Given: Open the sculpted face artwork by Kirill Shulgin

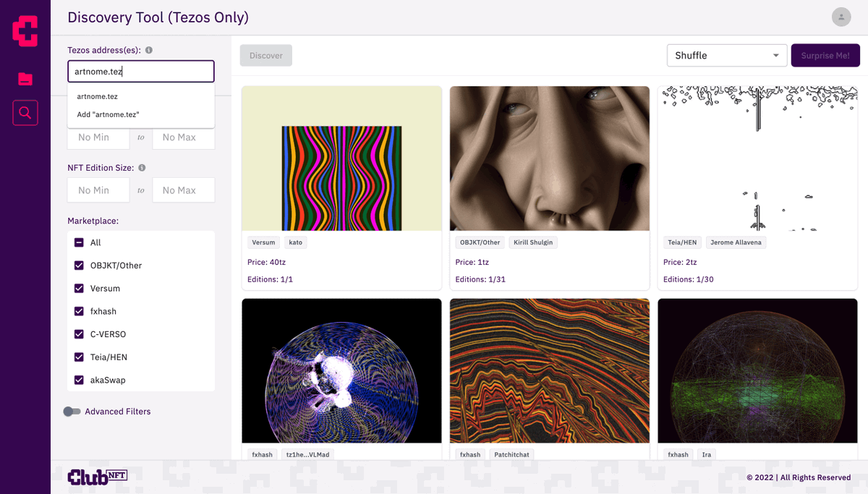Looking at the screenshot, I should tap(550, 158).
